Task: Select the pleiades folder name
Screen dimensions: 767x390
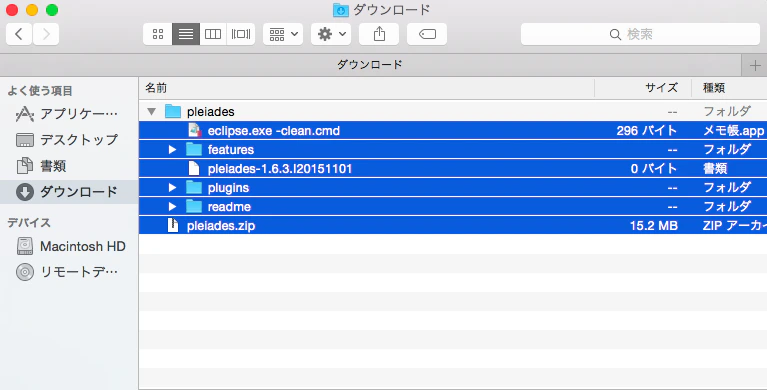Action: pos(210,112)
